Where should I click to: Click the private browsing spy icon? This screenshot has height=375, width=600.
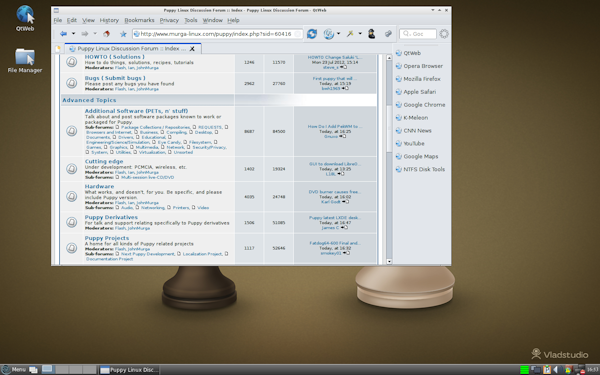point(372,34)
